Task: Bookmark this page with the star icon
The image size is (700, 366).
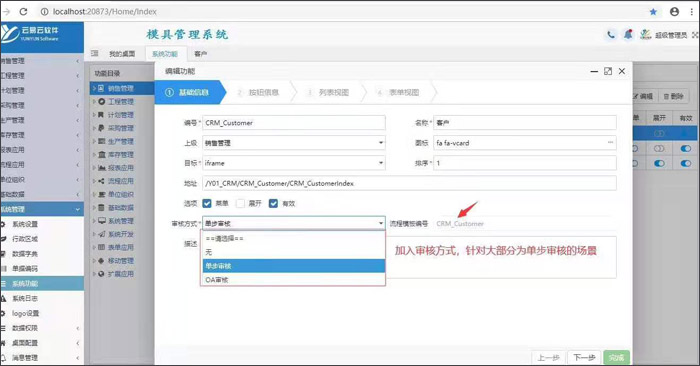Action: tap(653, 12)
